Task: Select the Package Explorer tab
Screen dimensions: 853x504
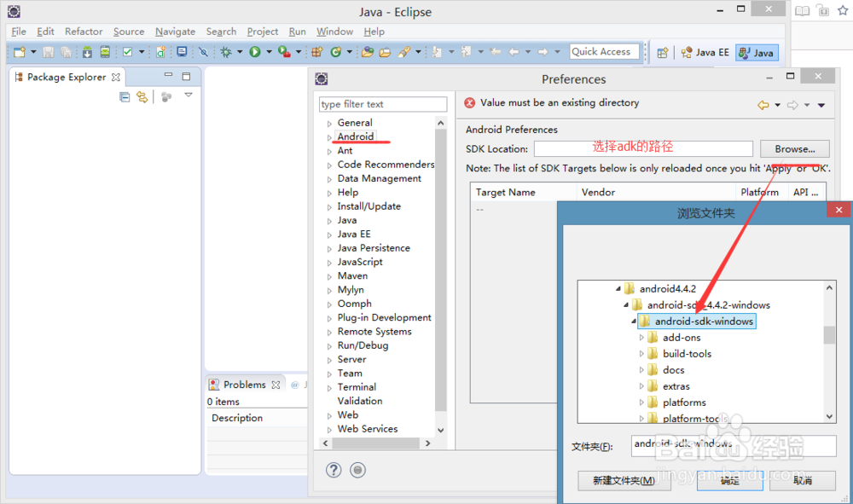Action: tap(67, 78)
